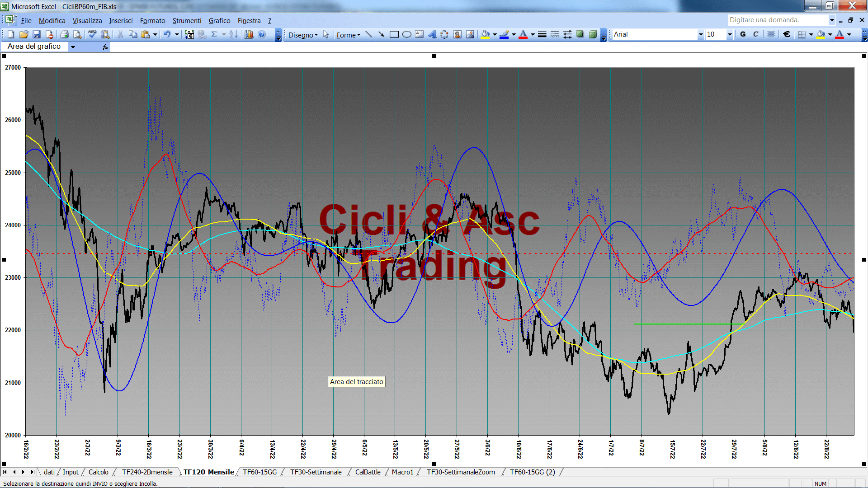Select the Arrow drawing tool

tap(382, 34)
